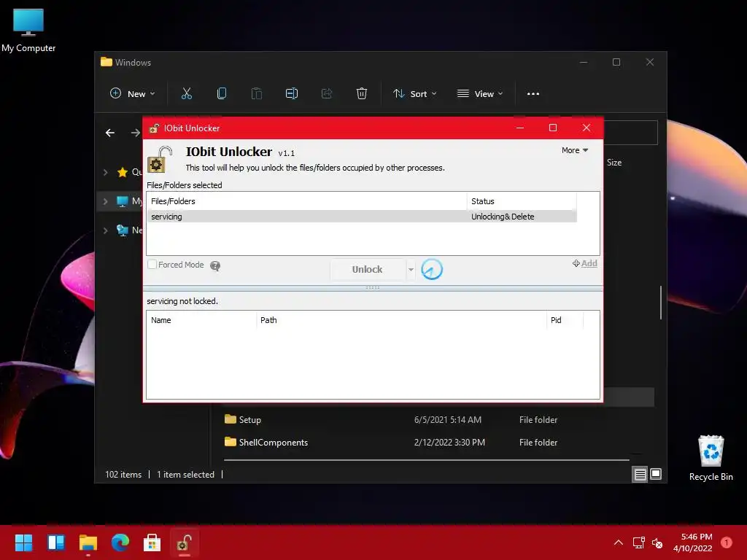Click 1 item selected status text

coord(185,474)
